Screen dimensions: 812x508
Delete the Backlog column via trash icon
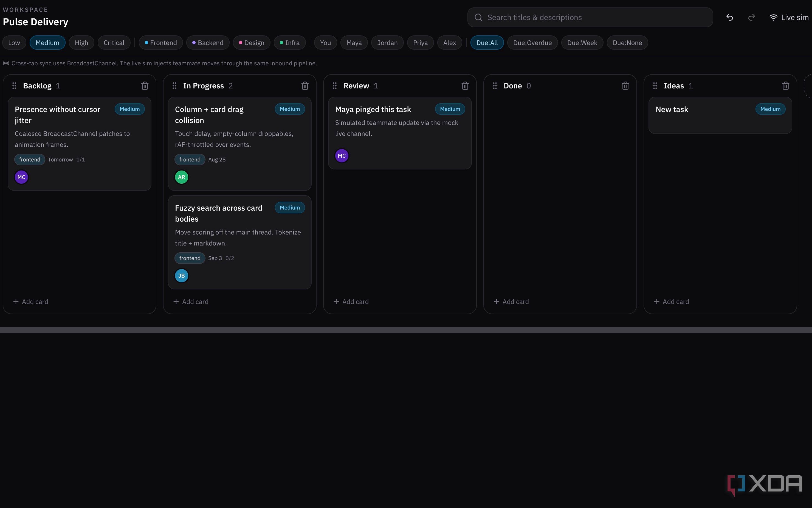pos(145,86)
